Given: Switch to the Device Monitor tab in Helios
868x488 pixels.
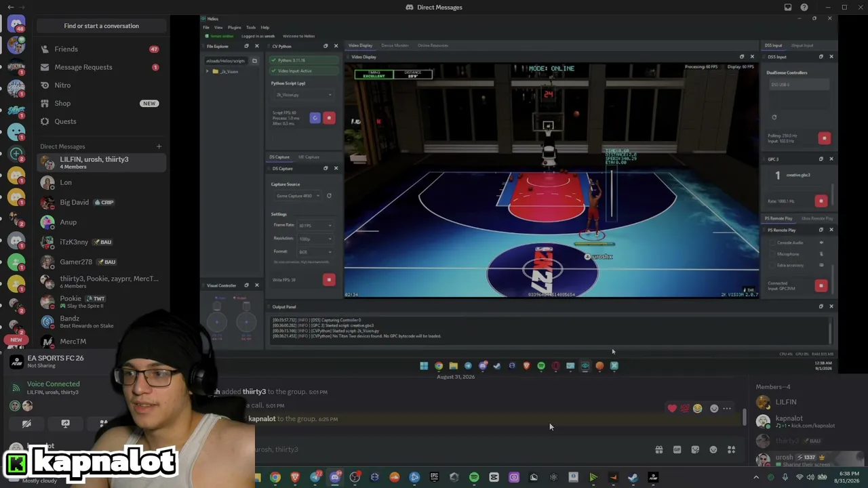Looking at the screenshot, I should [x=395, y=45].
